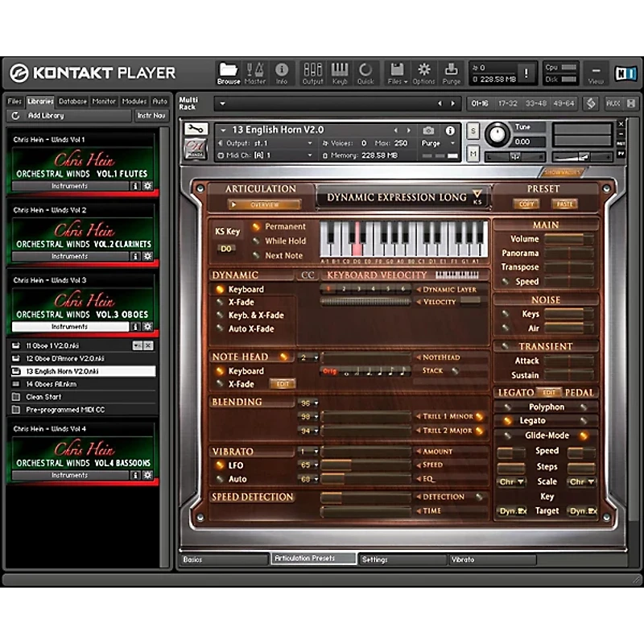644x644 pixels.
Task: Adjust the Main Volume slider
Action: pos(569,239)
